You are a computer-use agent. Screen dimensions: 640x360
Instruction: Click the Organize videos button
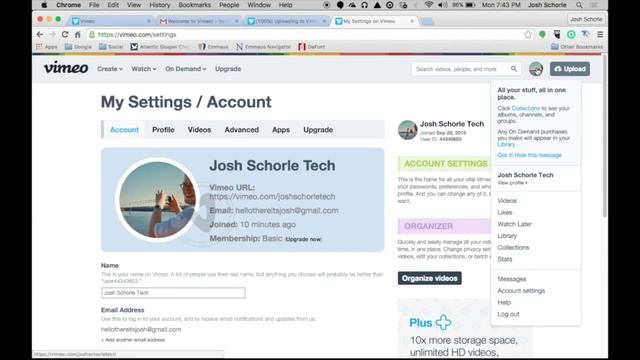pyautogui.click(x=429, y=278)
